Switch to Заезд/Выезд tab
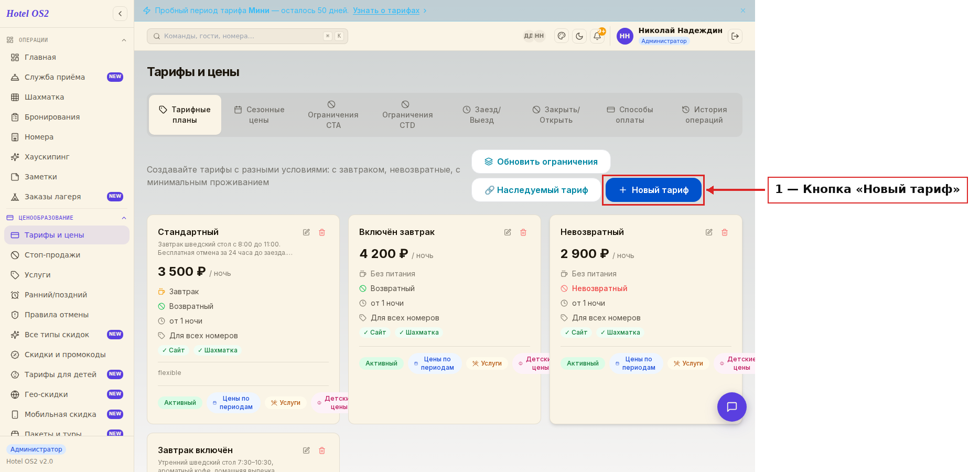 point(481,115)
